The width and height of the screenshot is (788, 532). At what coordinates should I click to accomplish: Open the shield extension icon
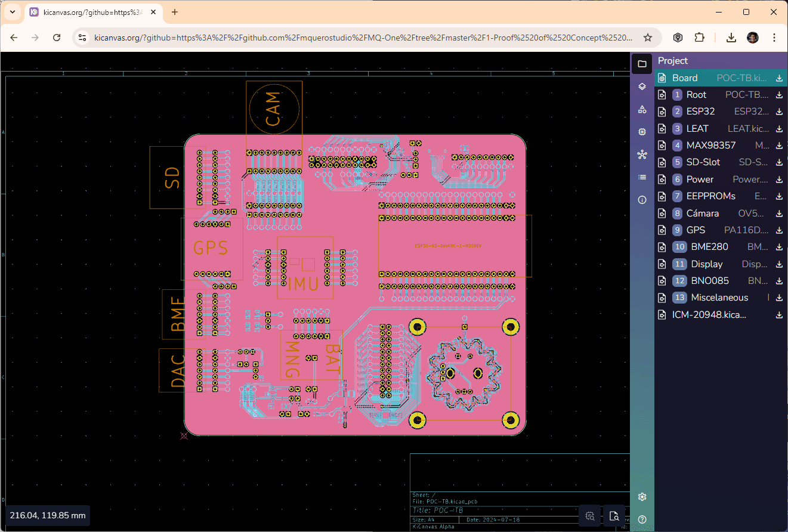[x=678, y=38]
